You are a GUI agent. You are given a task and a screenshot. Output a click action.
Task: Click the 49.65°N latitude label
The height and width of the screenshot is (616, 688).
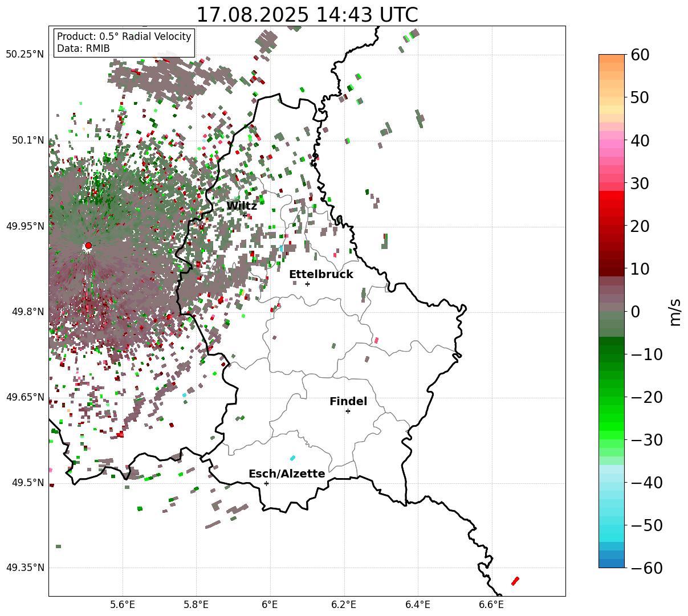point(25,397)
